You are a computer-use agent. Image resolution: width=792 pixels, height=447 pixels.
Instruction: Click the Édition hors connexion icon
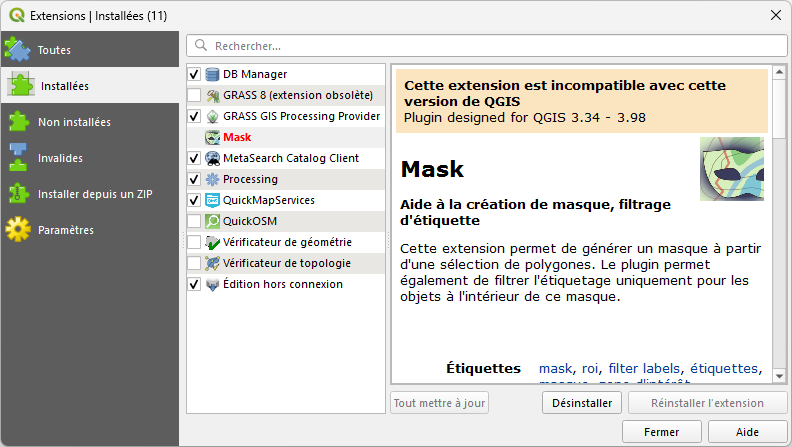(212, 284)
